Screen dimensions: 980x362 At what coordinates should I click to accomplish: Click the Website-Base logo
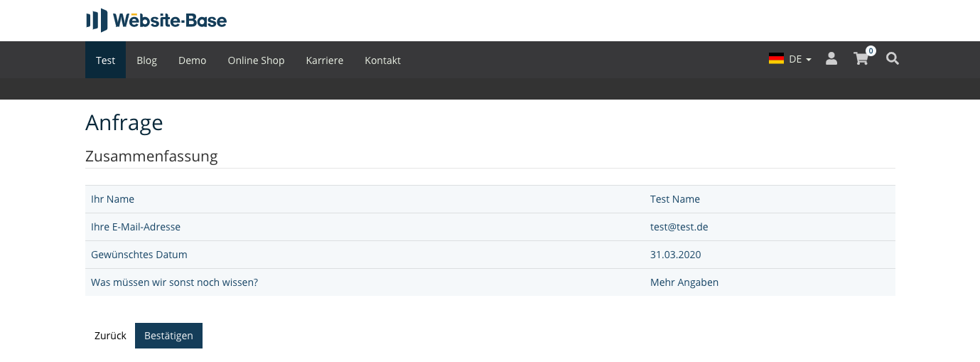coord(156,20)
